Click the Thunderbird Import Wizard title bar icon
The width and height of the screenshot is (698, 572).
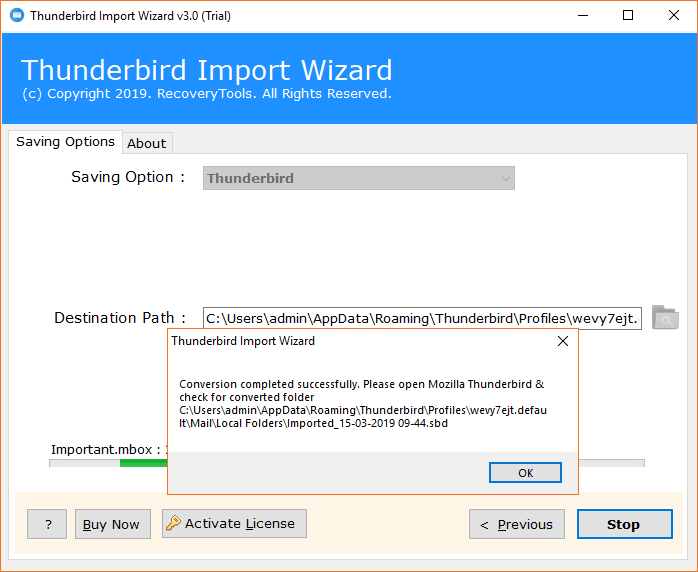(17, 16)
